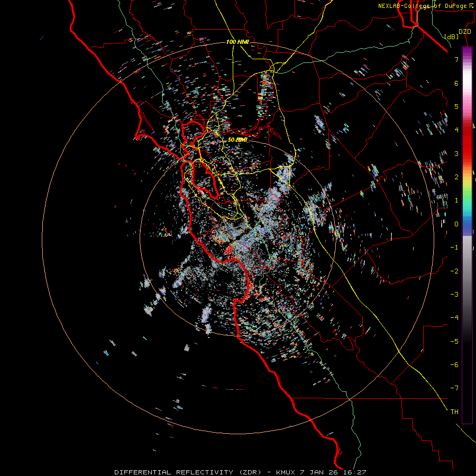
Task: Click the legend value "4"
Action: 456,130
